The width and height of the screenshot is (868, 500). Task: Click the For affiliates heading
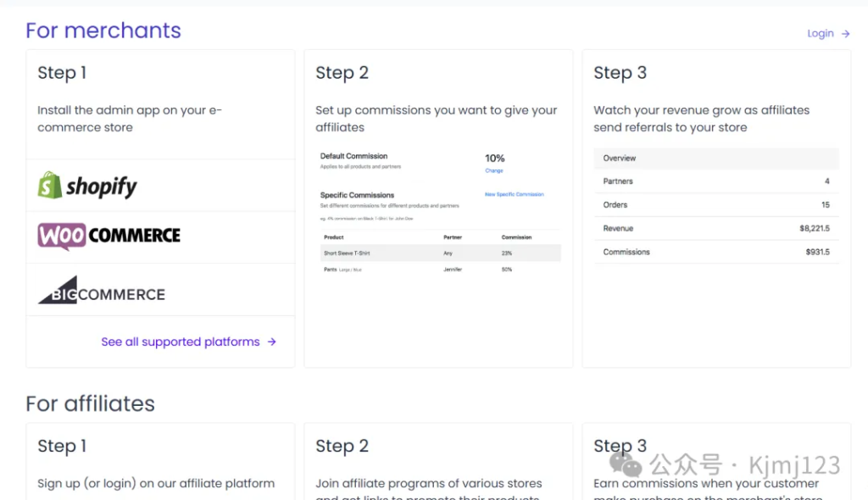tap(90, 403)
